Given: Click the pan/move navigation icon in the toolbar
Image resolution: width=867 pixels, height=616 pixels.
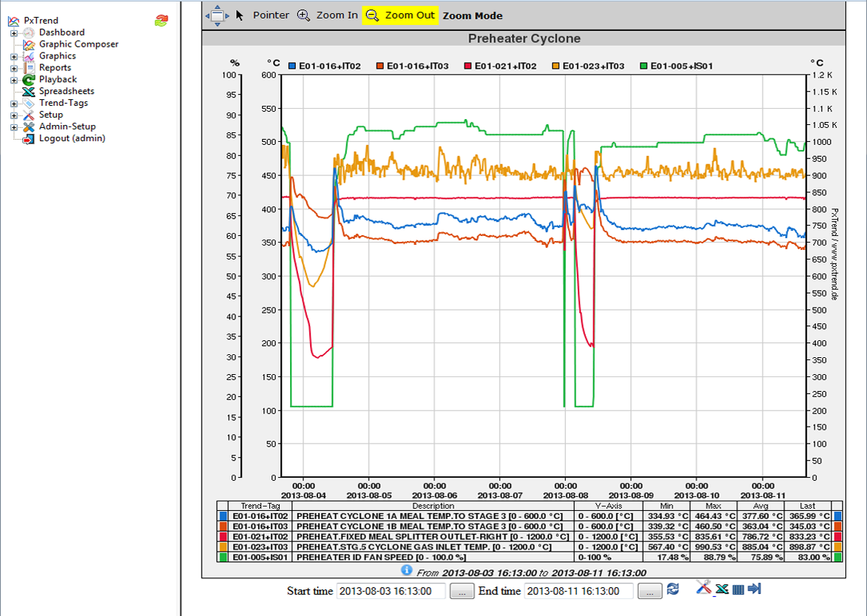Looking at the screenshot, I should pos(217,15).
